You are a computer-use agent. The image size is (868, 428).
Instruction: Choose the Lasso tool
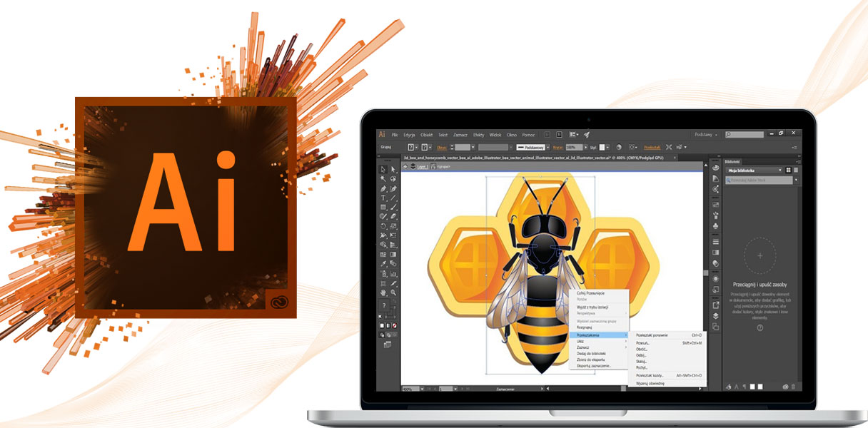pyautogui.click(x=393, y=179)
